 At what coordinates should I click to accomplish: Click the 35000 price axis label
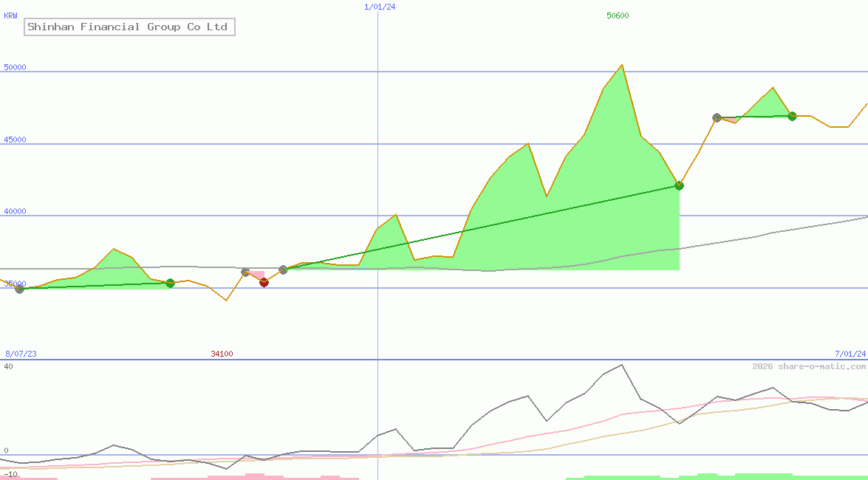coord(15,284)
